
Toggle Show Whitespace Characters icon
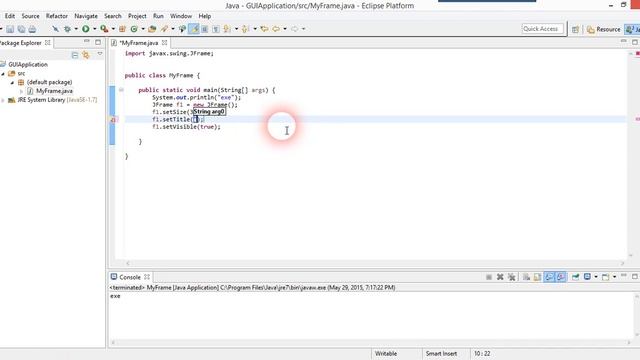[216, 29]
